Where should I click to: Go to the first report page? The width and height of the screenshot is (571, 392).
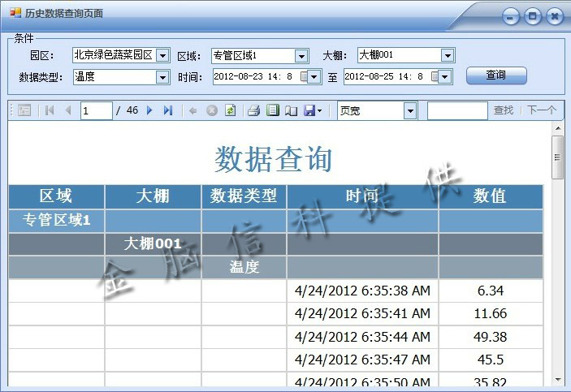tap(50, 110)
